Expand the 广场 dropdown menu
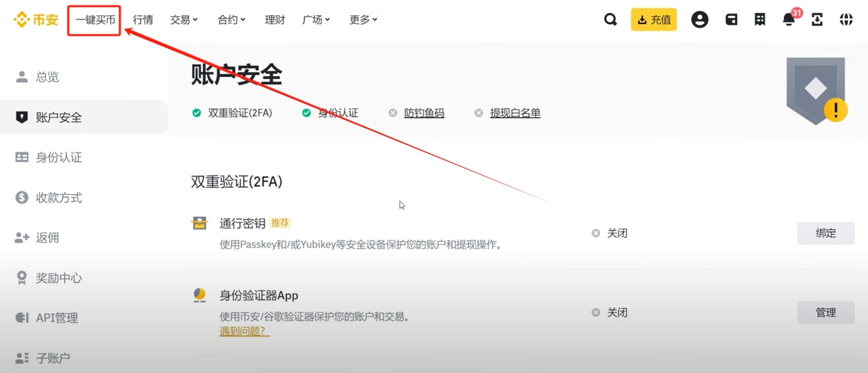 tap(316, 20)
